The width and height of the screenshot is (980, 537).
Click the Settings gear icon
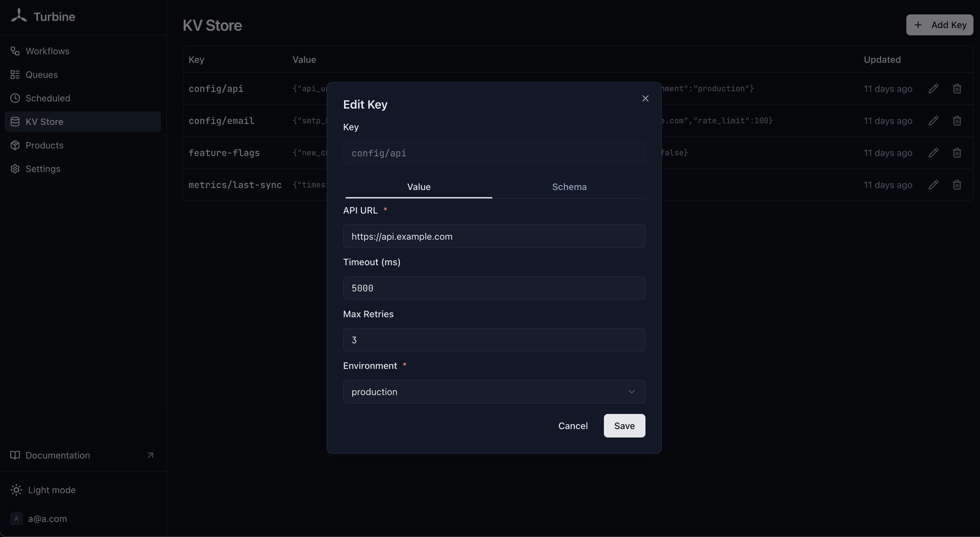15,169
